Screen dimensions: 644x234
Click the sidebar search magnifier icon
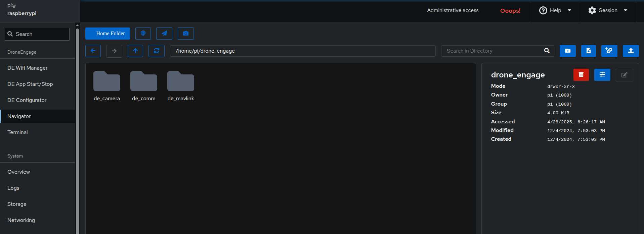pos(10,34)
